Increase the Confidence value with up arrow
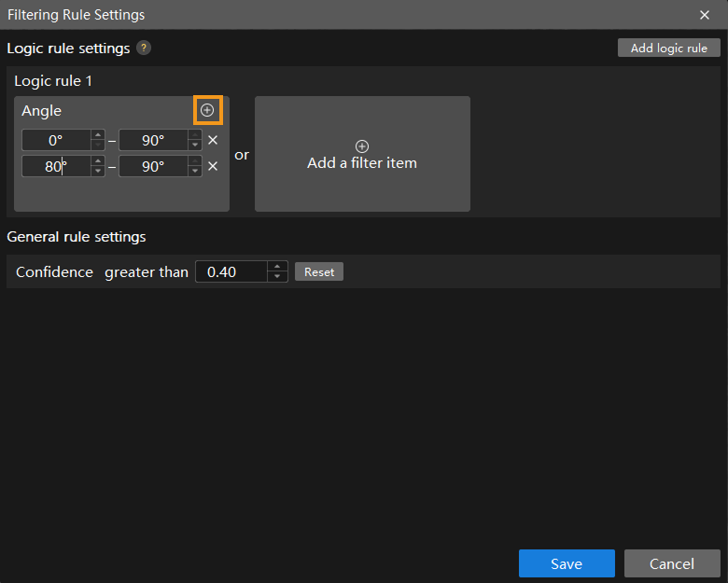The width and height of the screenshot is (728, 583). (277, 267)
